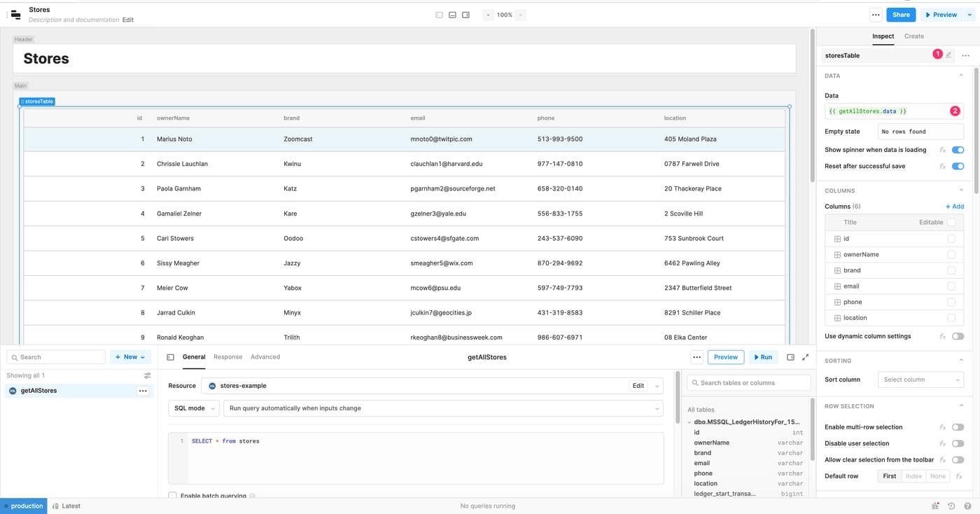Screen dimensions: 980x514
Task: Open the Response tab of the query
Action: pyautogui.click(x=227, y=357)
